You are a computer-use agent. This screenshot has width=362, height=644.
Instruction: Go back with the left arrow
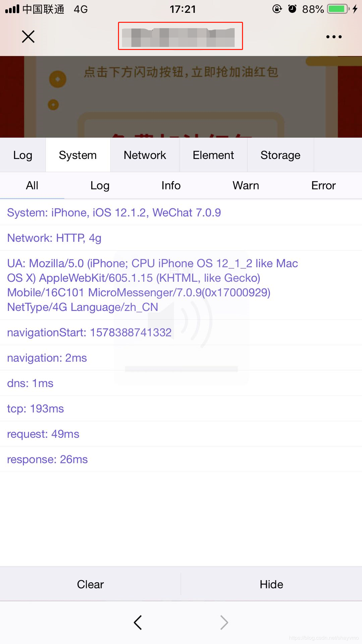coord(138,623)
